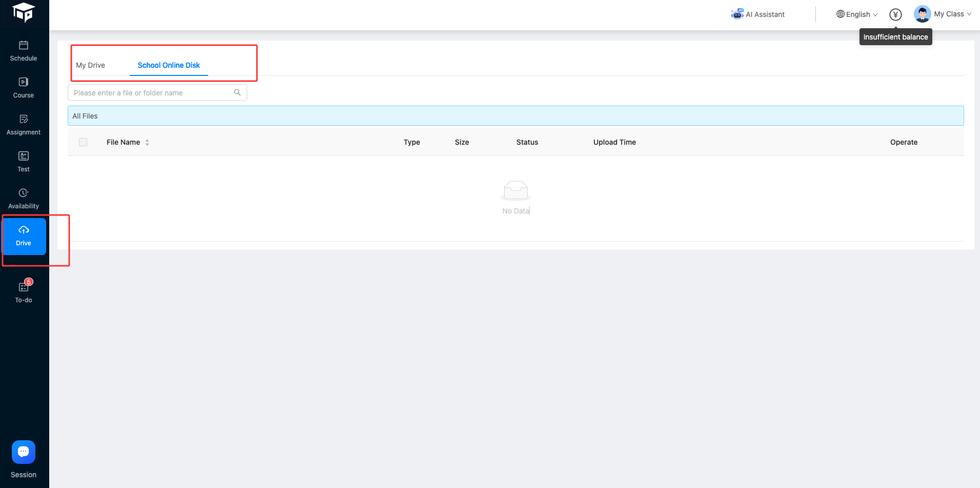Click the All Files breadcrumb
Screen dimensions: 980x488
(85, 115)
